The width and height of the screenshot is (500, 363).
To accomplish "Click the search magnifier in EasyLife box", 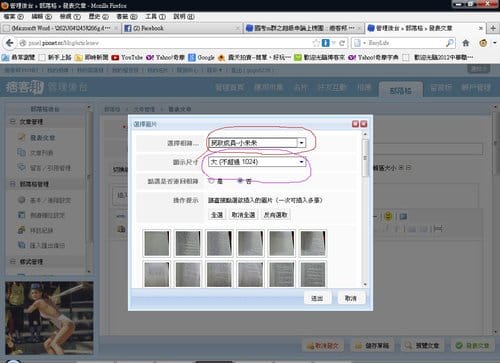I will (x=450, y=43).
